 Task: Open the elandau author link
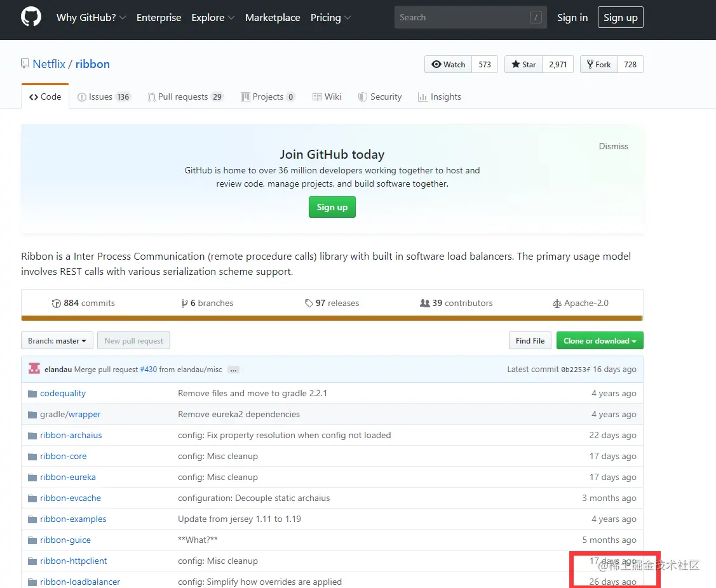pyautogui.click(x=58, y=370)
